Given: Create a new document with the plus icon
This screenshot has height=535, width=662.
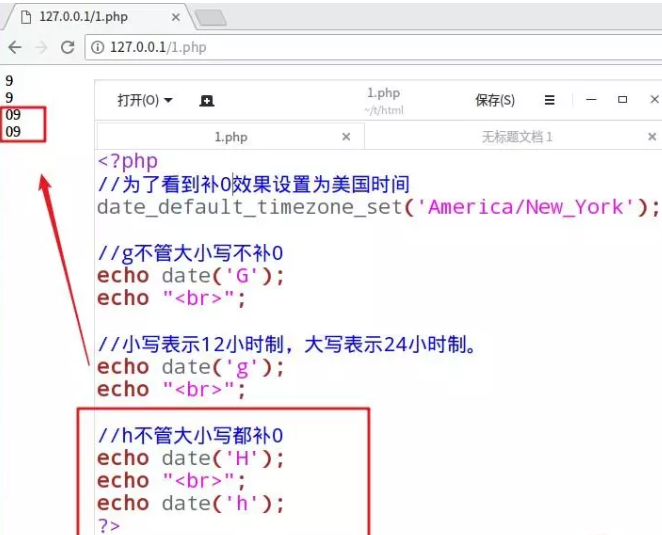Looking at the screenshot, I should (206, 100).
